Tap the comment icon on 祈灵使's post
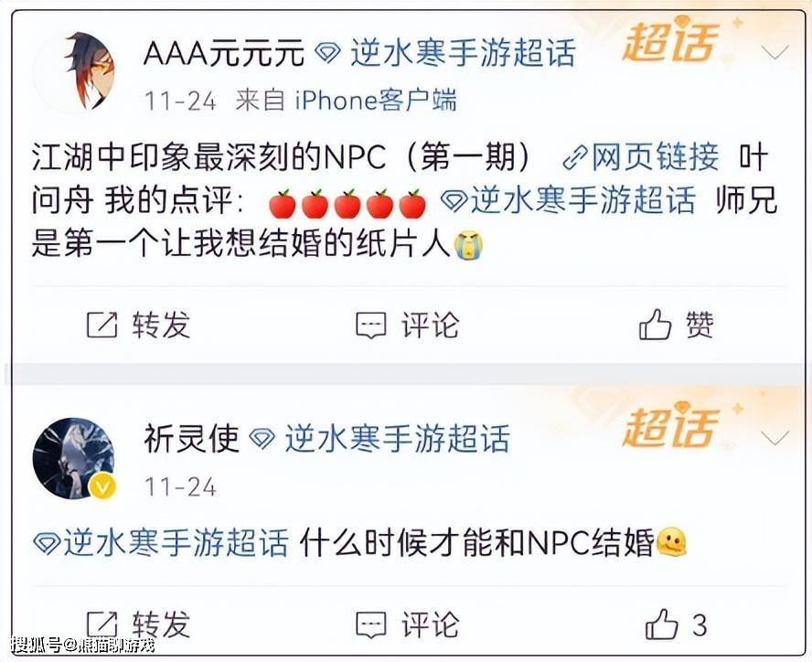Screen dimensions: 812x662 (370, 625)
